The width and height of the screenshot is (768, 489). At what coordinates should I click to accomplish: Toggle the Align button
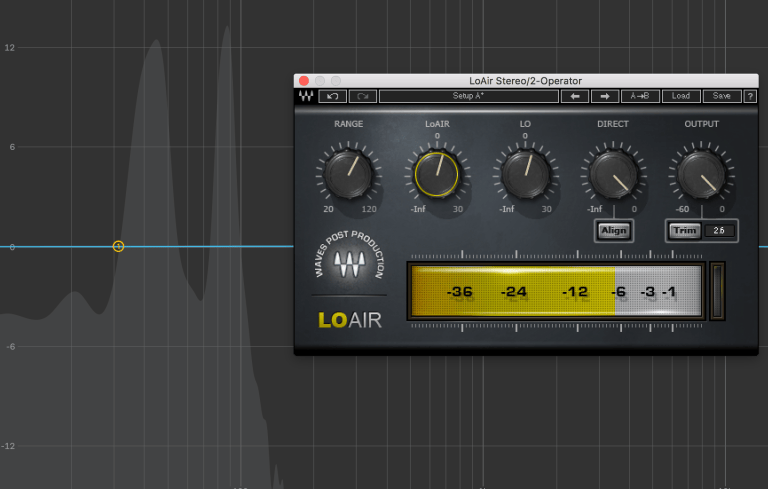click(614, 231)
